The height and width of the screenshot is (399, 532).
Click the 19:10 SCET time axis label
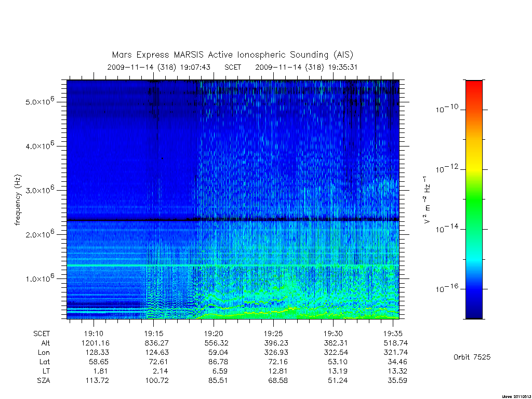tap(94, 334)
